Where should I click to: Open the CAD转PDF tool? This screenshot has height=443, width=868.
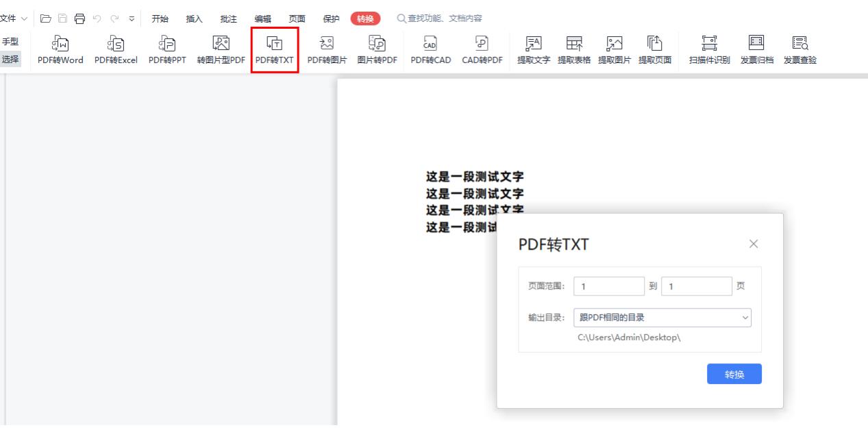(x=483, y=48)
